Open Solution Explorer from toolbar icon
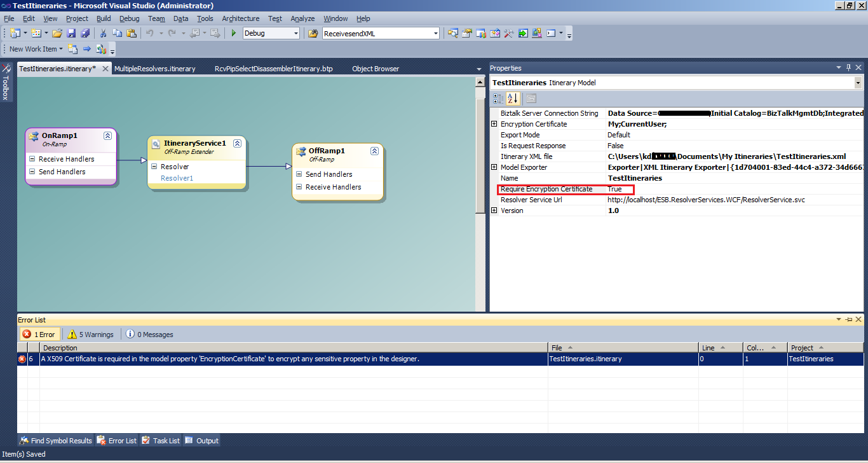 coord(453,33)
